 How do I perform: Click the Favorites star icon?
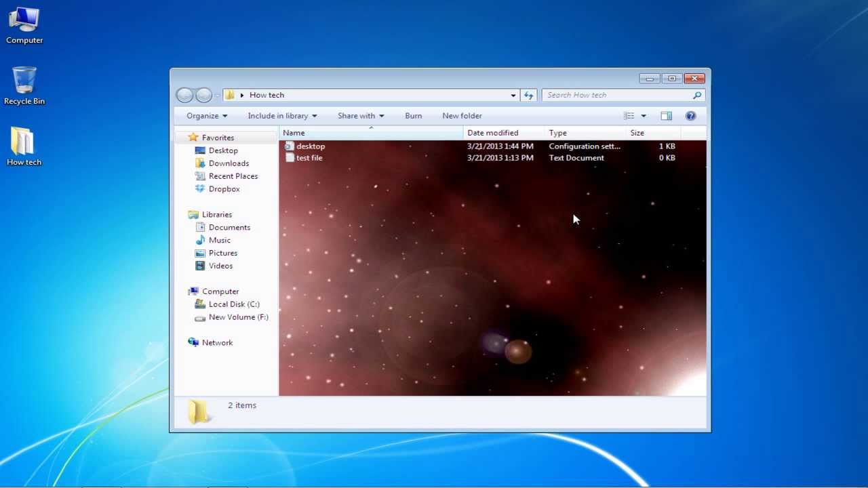[193, 138]
